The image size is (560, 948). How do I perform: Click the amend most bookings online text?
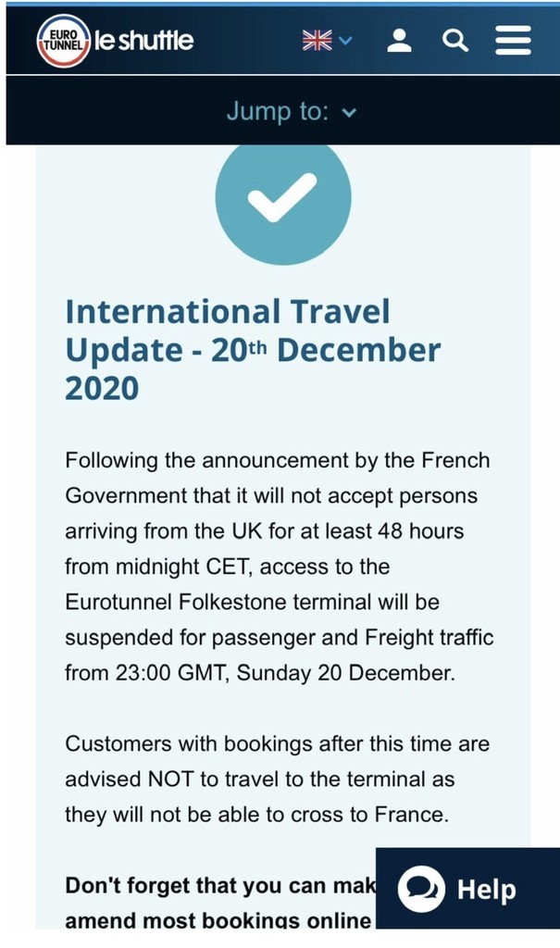tap(218, 920)
